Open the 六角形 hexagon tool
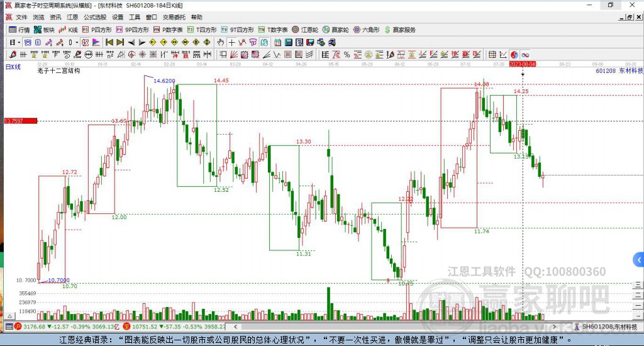This screenshot has height=346, width=644. (x=367, y=30)
